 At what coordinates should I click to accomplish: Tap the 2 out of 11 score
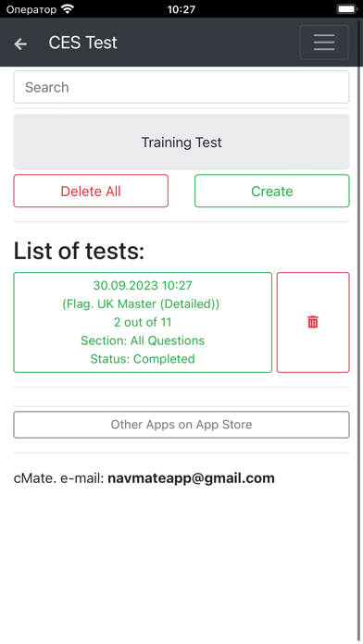143,322
